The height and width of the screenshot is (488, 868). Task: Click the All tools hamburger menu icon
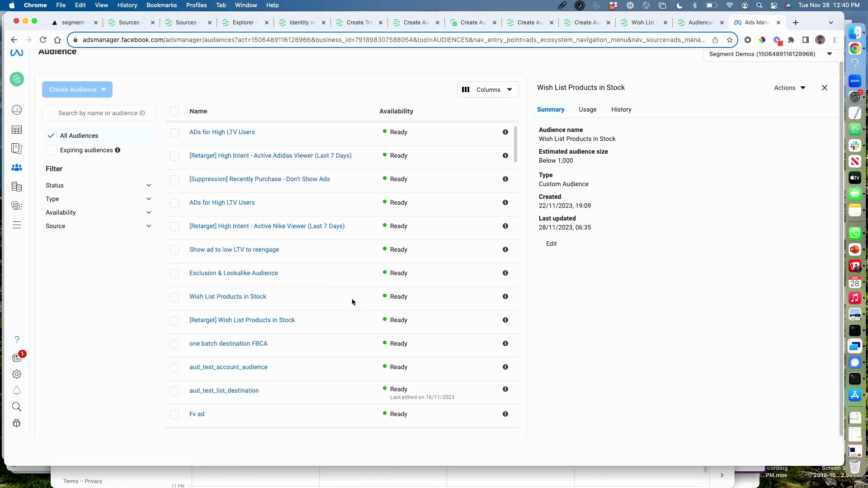17,225
